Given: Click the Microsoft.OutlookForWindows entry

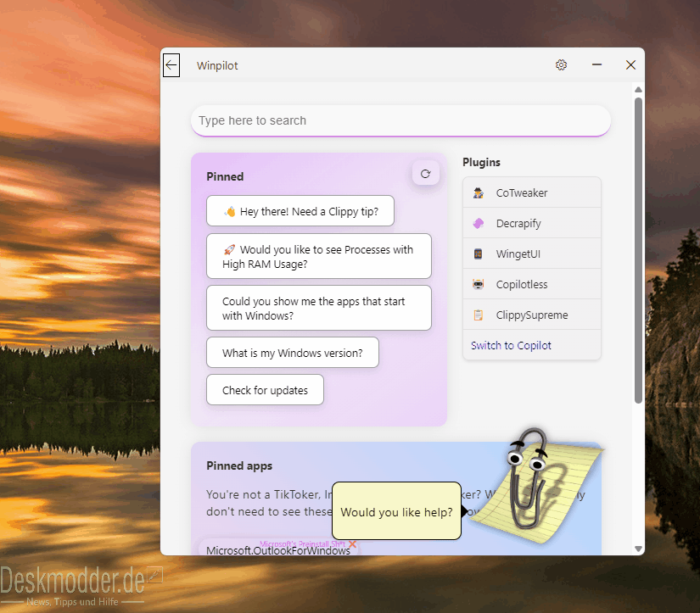Looking at the screenshot, I should tap(277, 550).
